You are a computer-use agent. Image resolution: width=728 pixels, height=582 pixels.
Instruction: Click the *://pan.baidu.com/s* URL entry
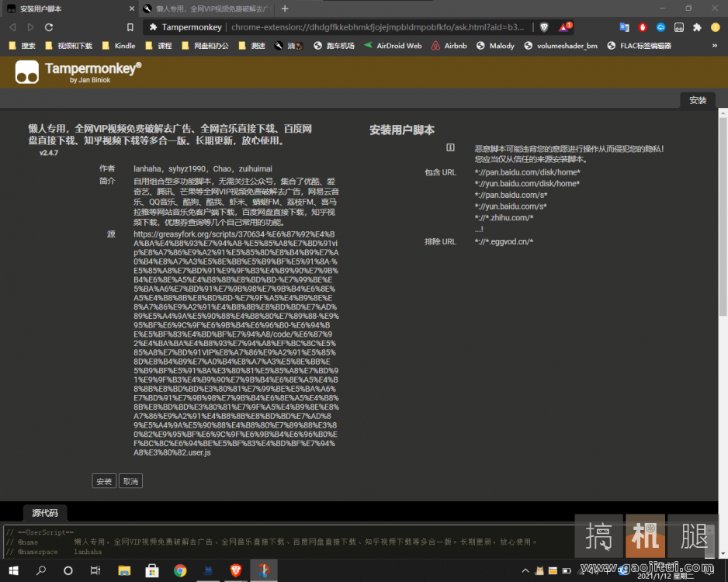[x=511, y=195]
